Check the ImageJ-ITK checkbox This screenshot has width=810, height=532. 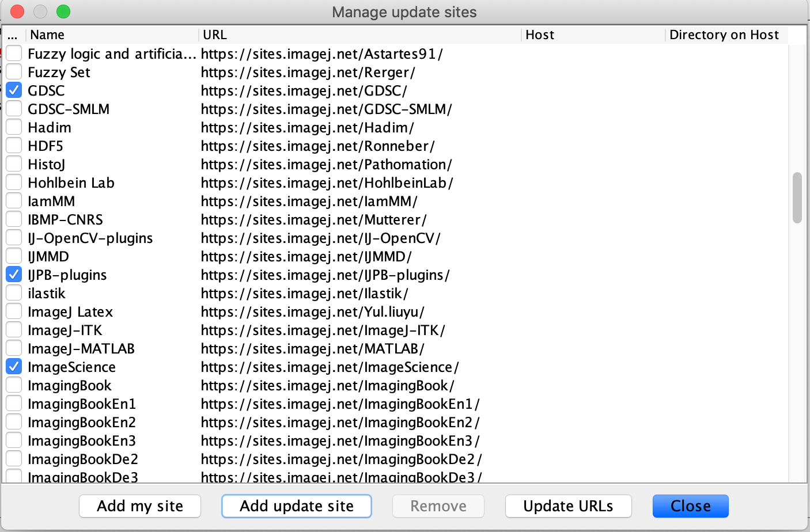pos(14,330)
